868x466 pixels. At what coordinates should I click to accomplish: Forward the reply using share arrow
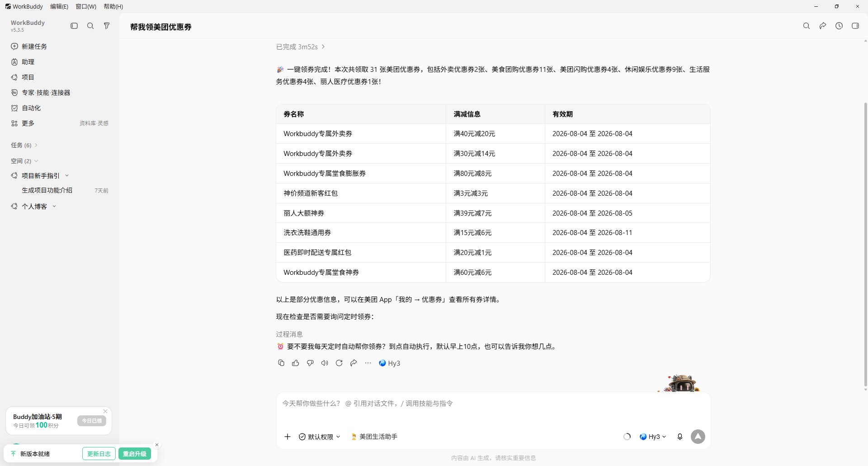pyautogui.click(x=354, y=363)
